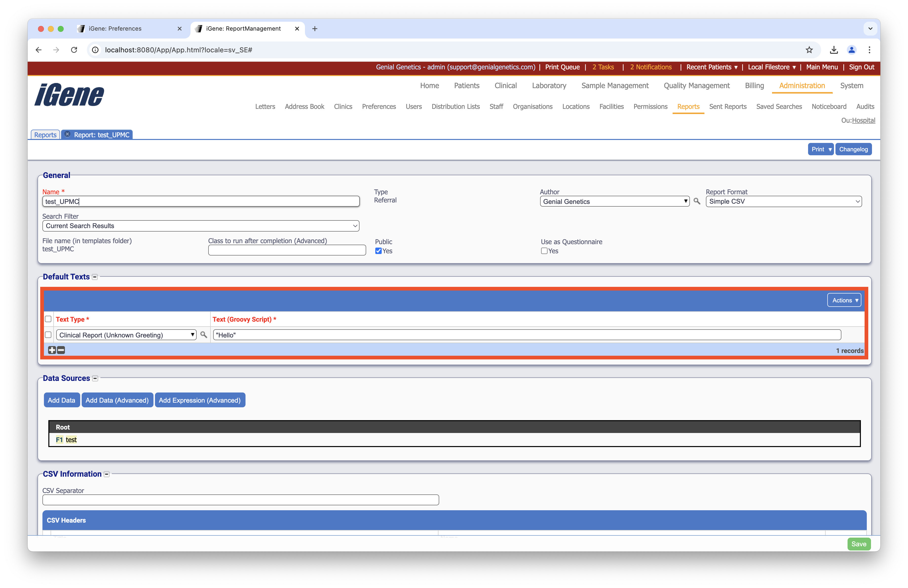Open the Sent Reports tab
The height and width of the screenshot is (588, 908).
(728, 107)
